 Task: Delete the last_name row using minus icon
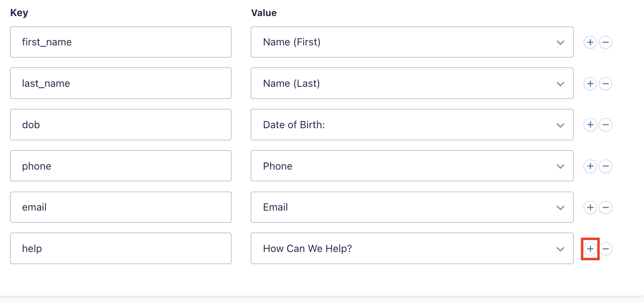pyautogui.click(x=606, y=84)
